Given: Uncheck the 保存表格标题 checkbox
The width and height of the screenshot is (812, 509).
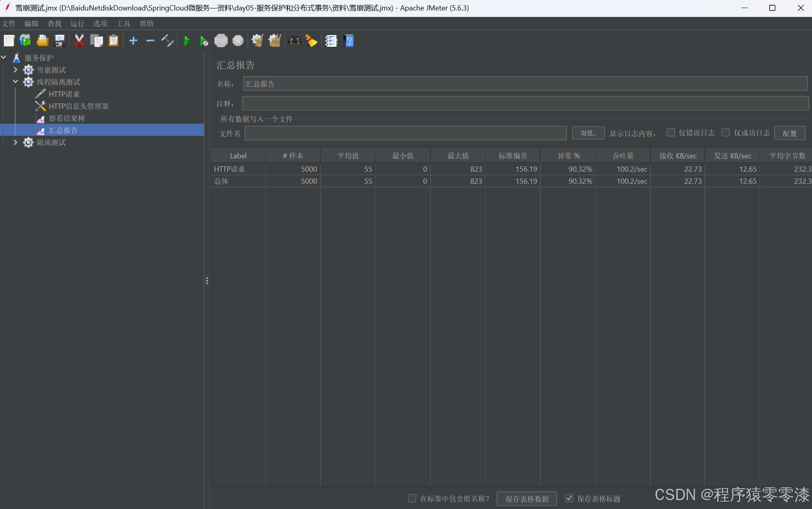Looking at the screenshot, I should click(x=569, y=499).
